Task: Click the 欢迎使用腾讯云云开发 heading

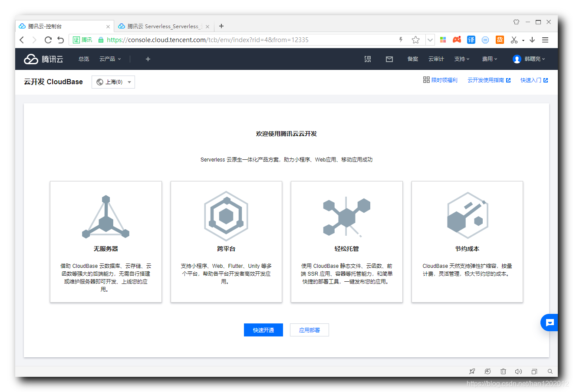Action: (x=286, y=134)
